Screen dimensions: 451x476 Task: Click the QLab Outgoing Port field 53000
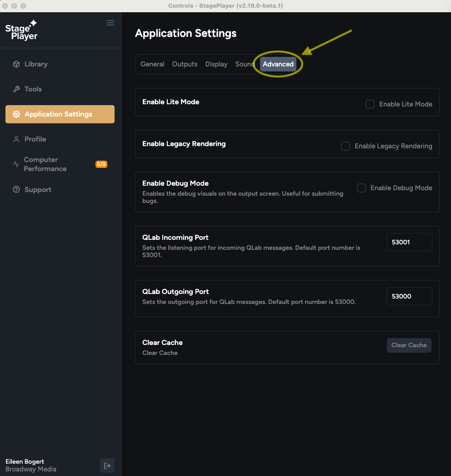pyautogui.click(x=410, y=296)
